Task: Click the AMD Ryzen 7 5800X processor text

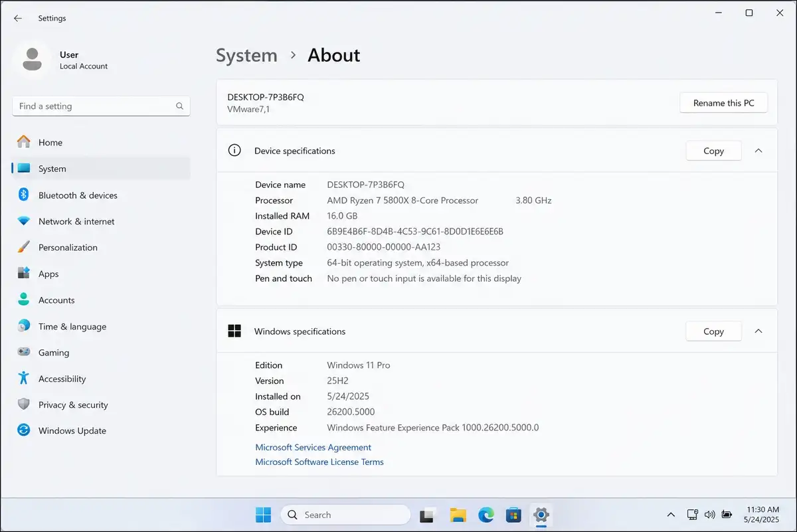Action: point(402,200)
